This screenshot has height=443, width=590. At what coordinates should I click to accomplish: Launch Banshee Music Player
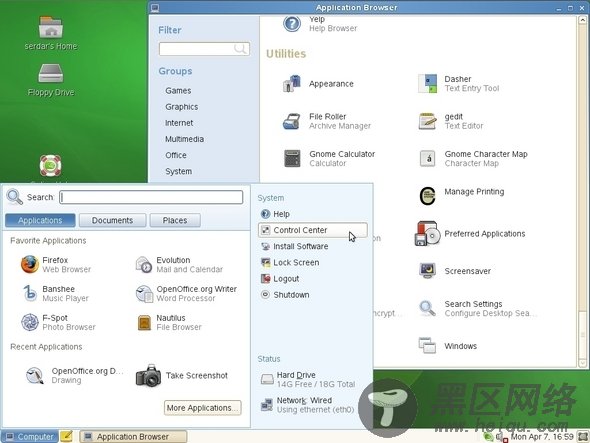pos(56,294)
